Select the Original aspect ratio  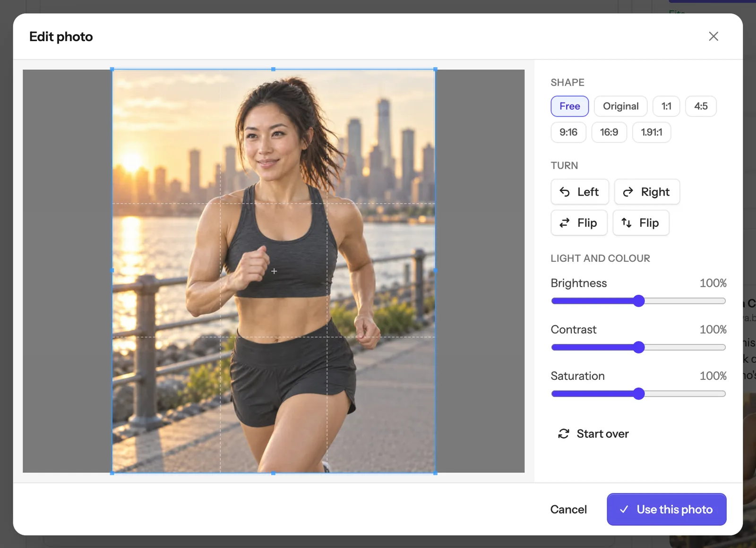pos(620,106)
